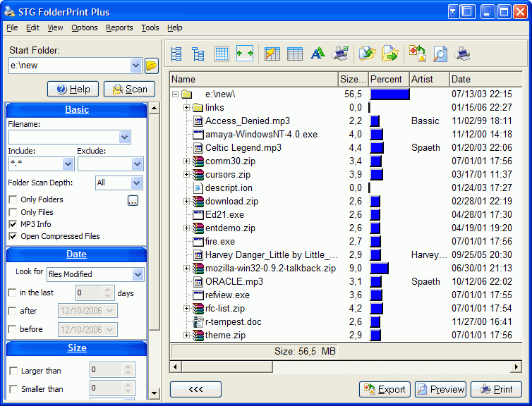Click the theme.zip archive icon

click(198, 336)
